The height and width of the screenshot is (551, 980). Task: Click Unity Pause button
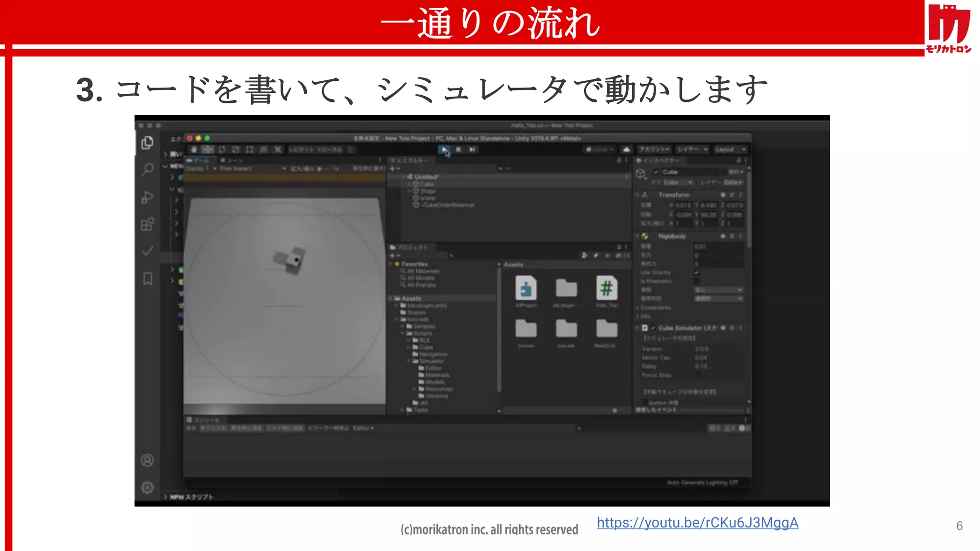458,150
